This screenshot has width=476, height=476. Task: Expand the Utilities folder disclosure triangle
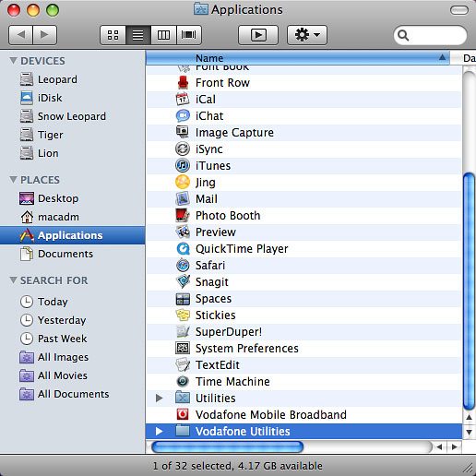click(159, 399)
